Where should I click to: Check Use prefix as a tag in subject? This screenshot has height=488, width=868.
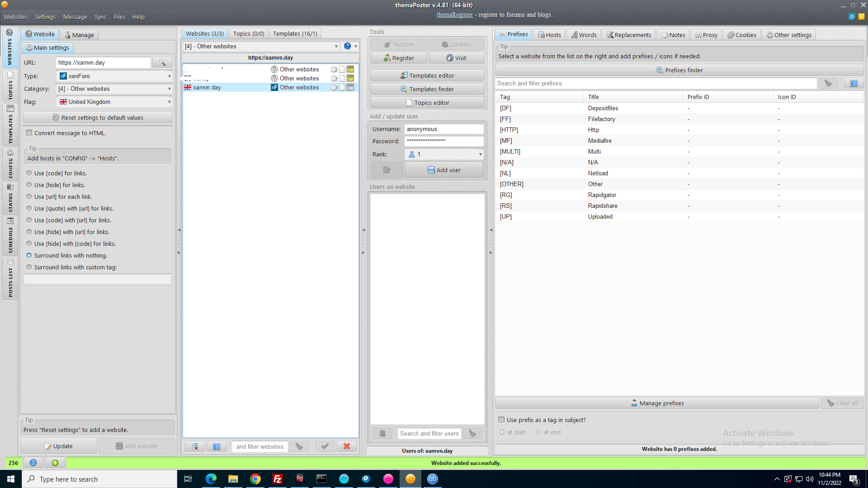coord(501,420)
